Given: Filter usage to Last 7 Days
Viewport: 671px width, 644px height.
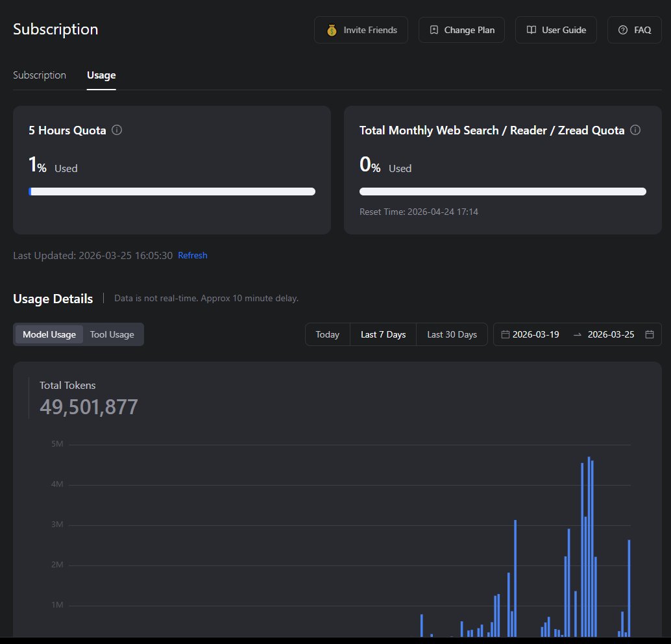Looking at the screenshot, I should pyautogui.click(x=383, y=334).
